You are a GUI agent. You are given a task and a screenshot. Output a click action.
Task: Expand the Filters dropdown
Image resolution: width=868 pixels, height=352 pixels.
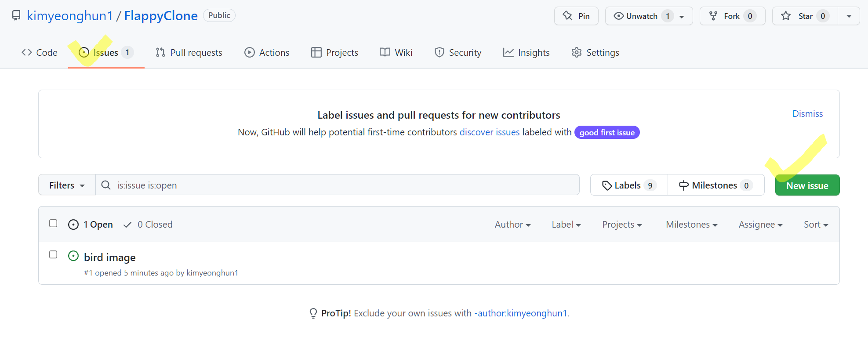click(67, 185)
